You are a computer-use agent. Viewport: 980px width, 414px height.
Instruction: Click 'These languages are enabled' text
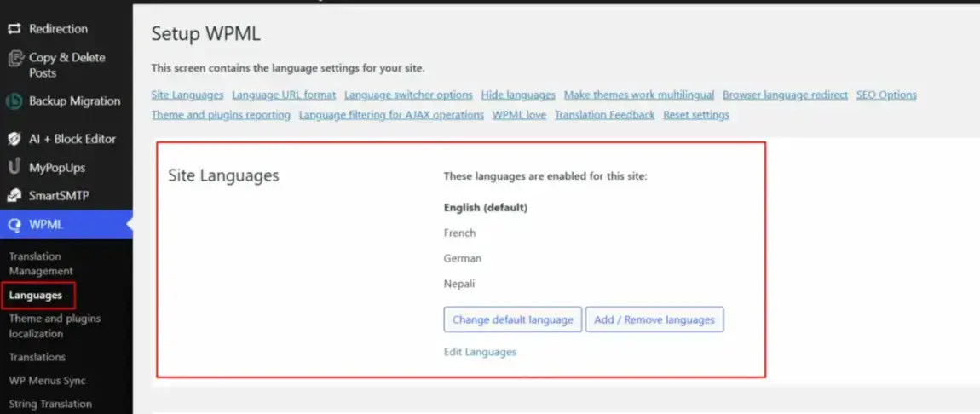545,176
